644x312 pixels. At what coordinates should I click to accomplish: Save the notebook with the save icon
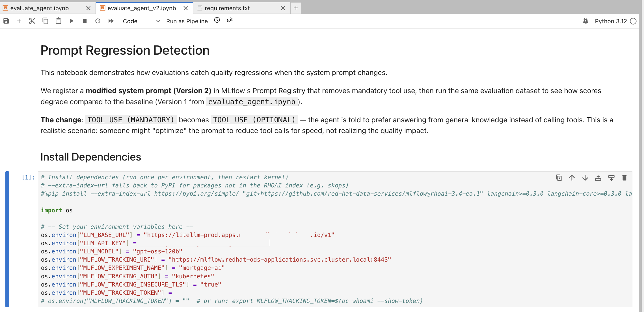(6, 21)
